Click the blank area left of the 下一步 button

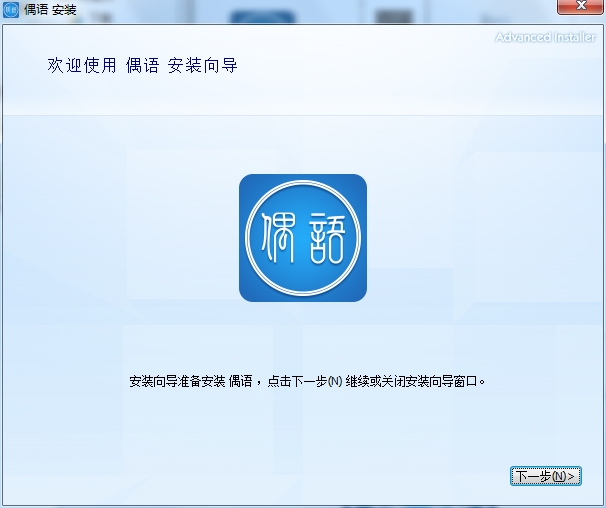(x=309, y=476)
